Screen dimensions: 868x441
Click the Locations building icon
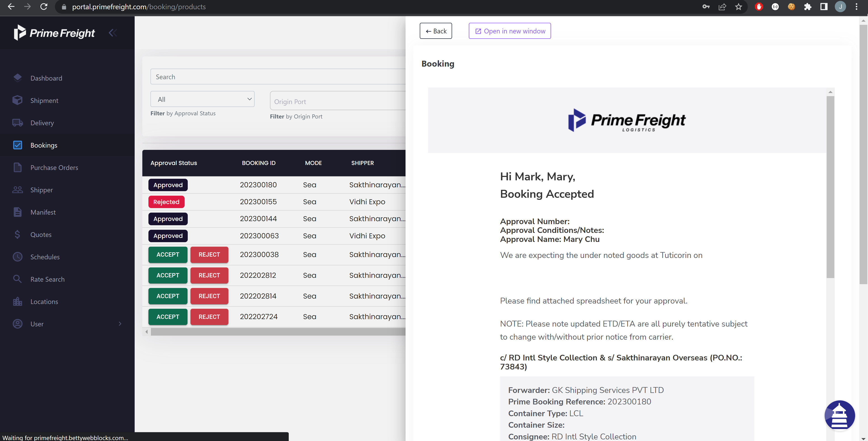coord(18,301)
